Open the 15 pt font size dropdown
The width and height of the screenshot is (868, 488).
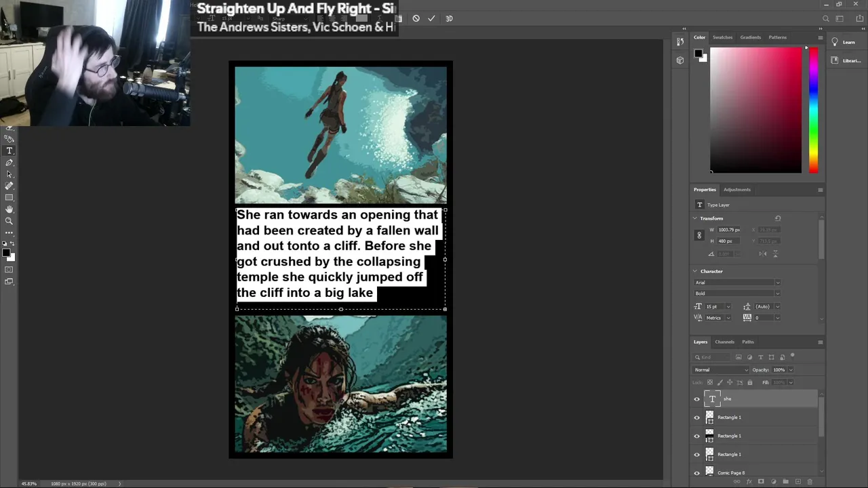[728, 306]
